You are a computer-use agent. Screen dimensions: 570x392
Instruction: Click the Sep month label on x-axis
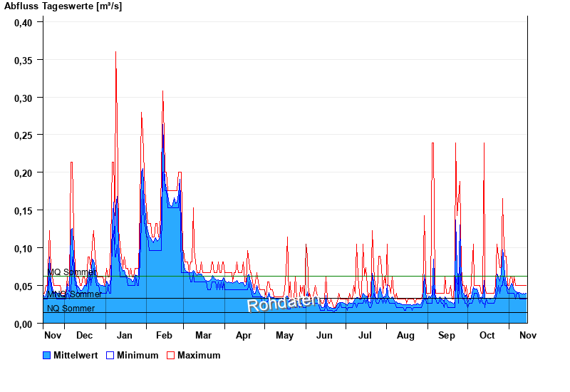point(447,336)
